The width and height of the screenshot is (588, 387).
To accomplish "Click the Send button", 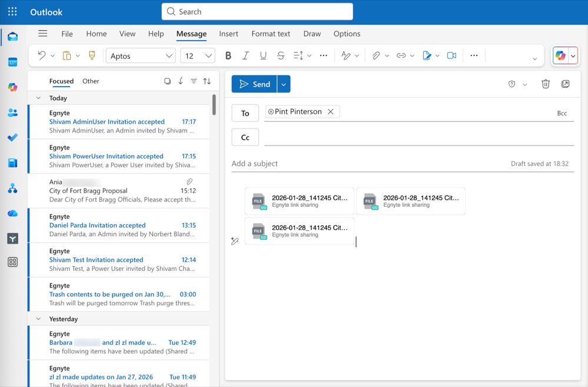I will (x=254, y=84).
